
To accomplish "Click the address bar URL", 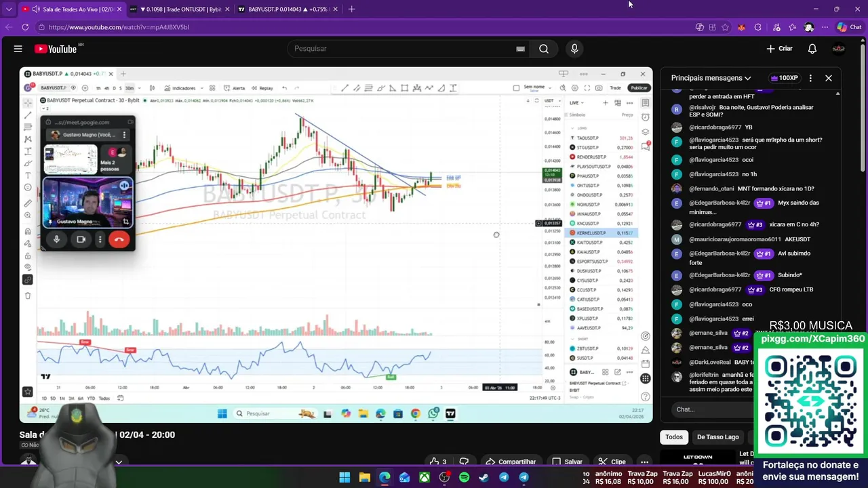I will (119, 27).
